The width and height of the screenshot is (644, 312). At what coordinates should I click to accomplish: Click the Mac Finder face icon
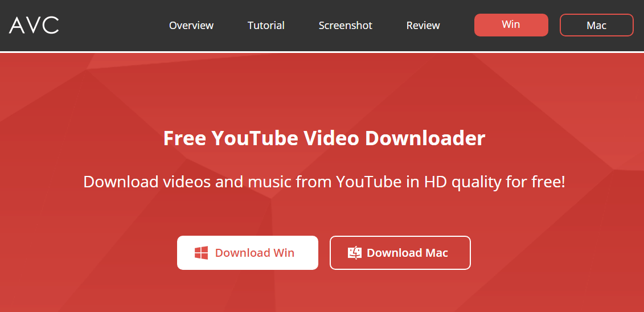pos(355,253)
